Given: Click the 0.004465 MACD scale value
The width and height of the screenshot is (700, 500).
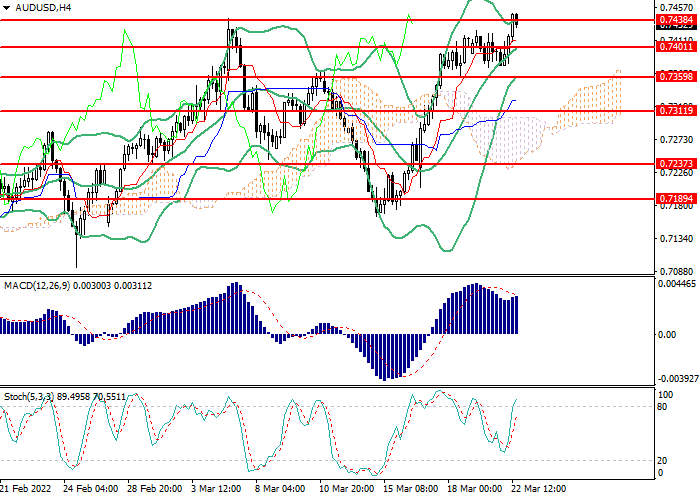Looking at the screenshot, I should pos(677,284).
